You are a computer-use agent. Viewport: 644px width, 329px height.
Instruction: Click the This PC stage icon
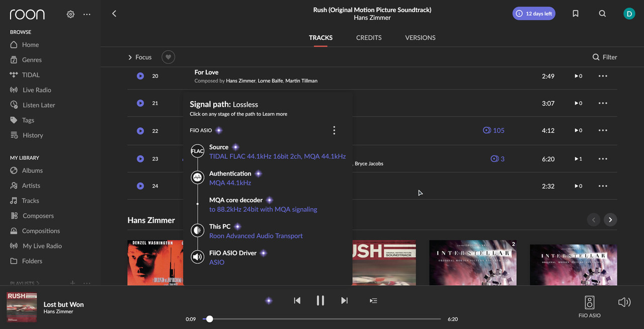coord(197,230)
